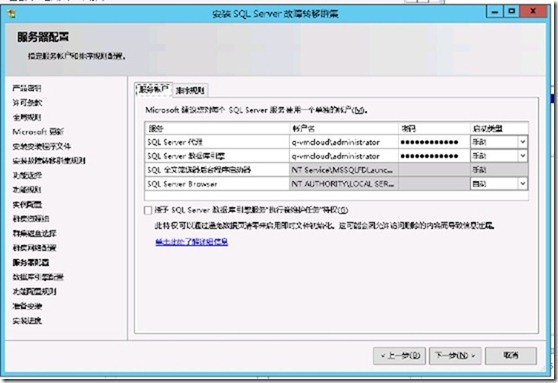Select 安装进度 step in left sidebar
Image resolution: width=558 pixels, height=383 pixels.
[x=27, y=321]
